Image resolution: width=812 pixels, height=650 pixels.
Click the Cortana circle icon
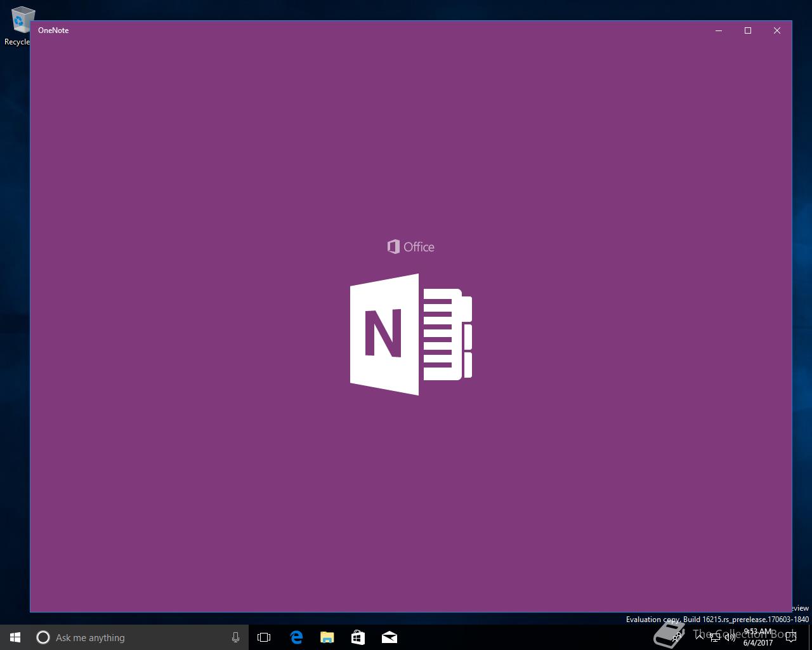pyautogui.click(x=43, y=637)
